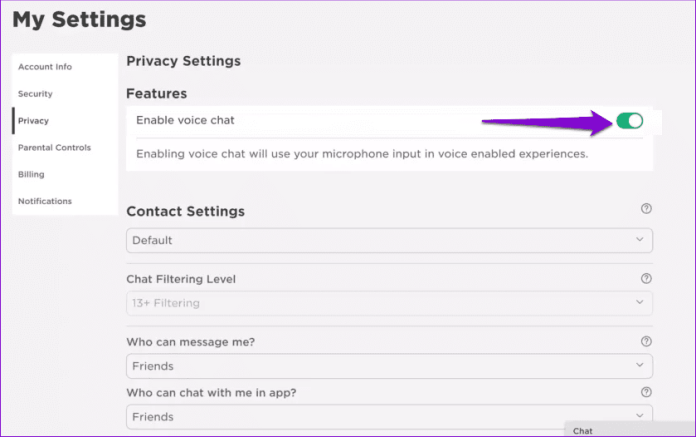Viewport: 696px width, 437px height.
Task: Click help icon for Who can chat in app
Action: (646, 392)
